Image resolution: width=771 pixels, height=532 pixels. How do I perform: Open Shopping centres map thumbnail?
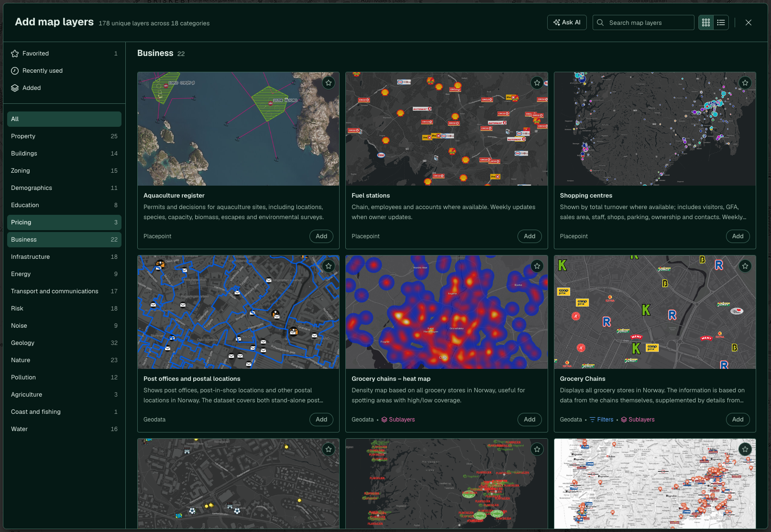655,129
